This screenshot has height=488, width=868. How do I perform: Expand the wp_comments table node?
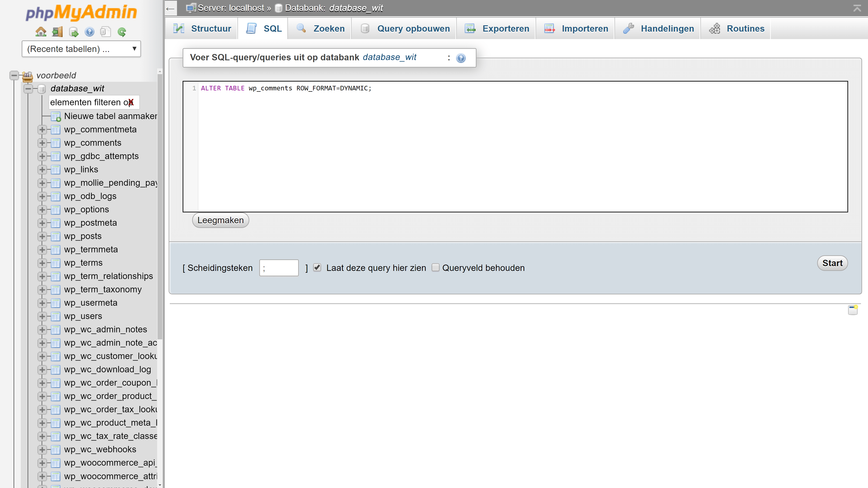point(42,143)
